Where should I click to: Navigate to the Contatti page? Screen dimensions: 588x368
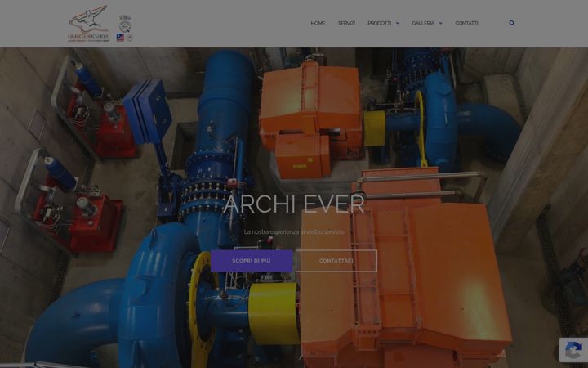pyautogui.click(x=466, y=23)
